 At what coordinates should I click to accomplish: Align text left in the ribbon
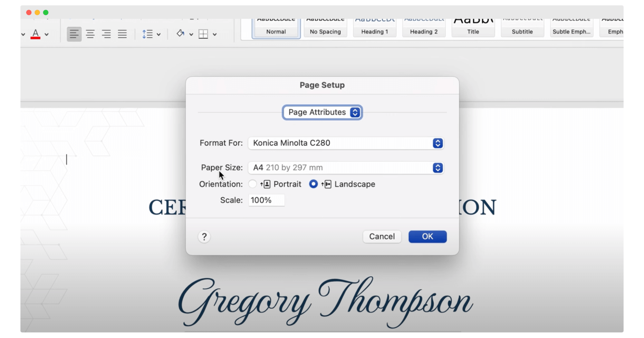coord(74,34)
